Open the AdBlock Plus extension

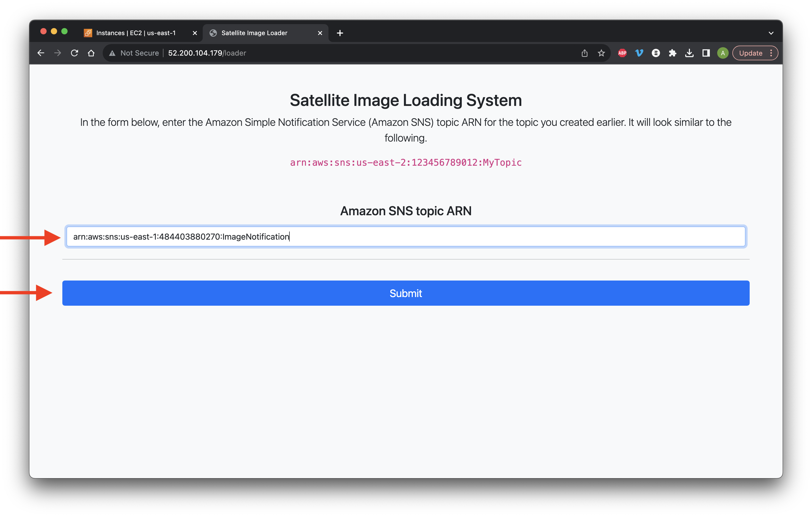coord(622,53)
